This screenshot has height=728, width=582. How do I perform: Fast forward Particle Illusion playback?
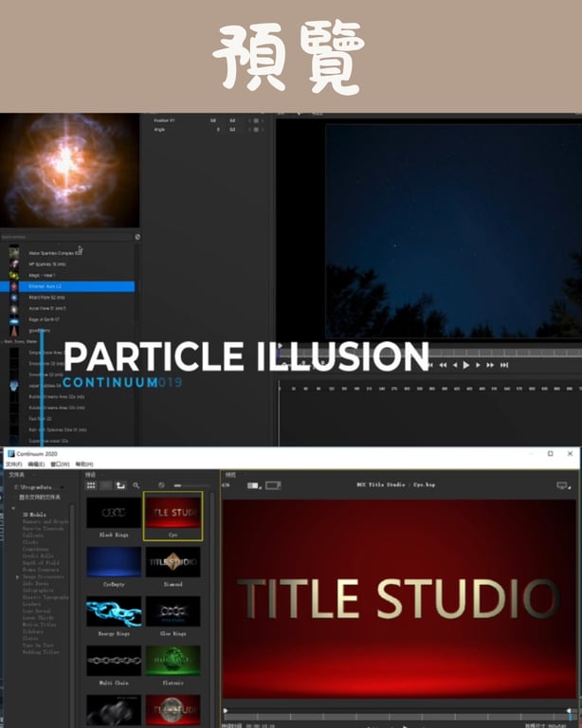490,365
